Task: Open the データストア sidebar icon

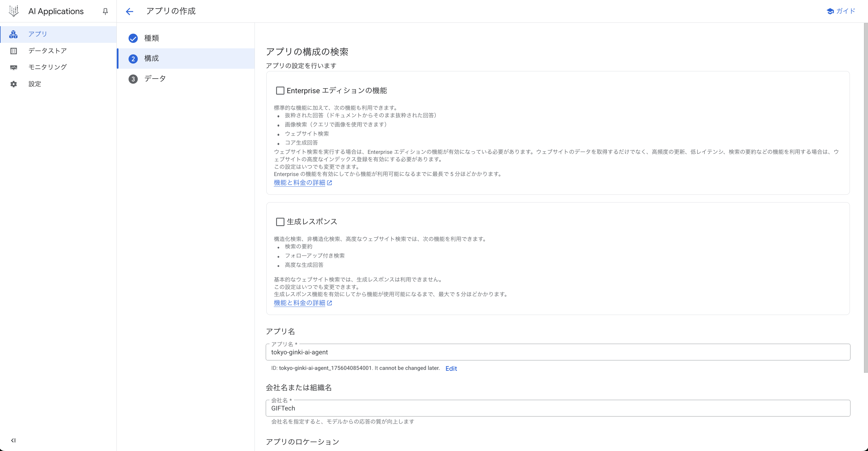Action: 14,51
